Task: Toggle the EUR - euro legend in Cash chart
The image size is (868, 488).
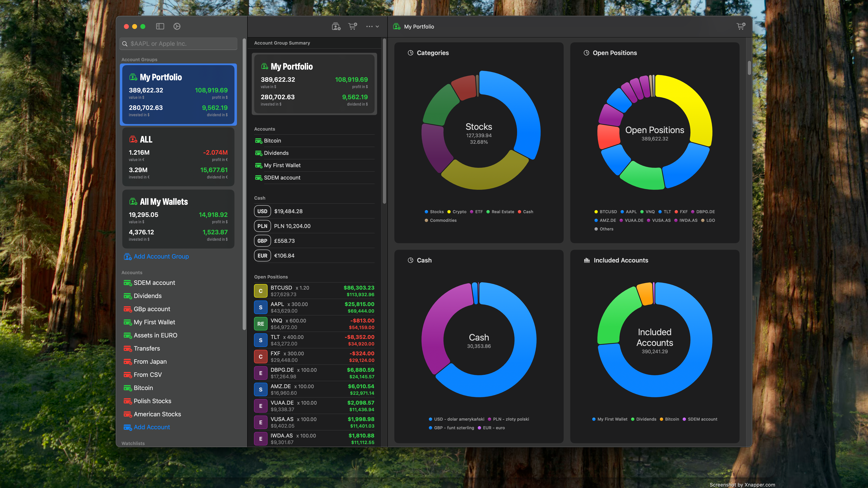Action: point(492,428)
